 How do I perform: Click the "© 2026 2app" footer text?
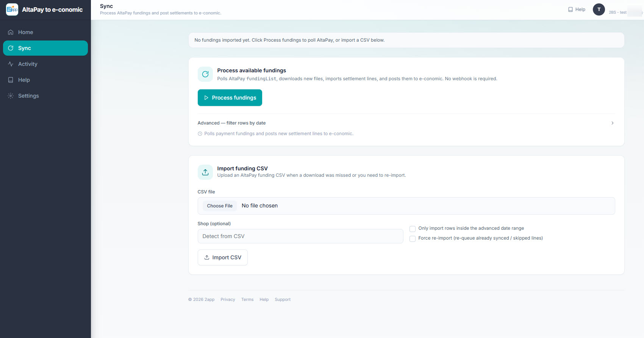[201, 299]
